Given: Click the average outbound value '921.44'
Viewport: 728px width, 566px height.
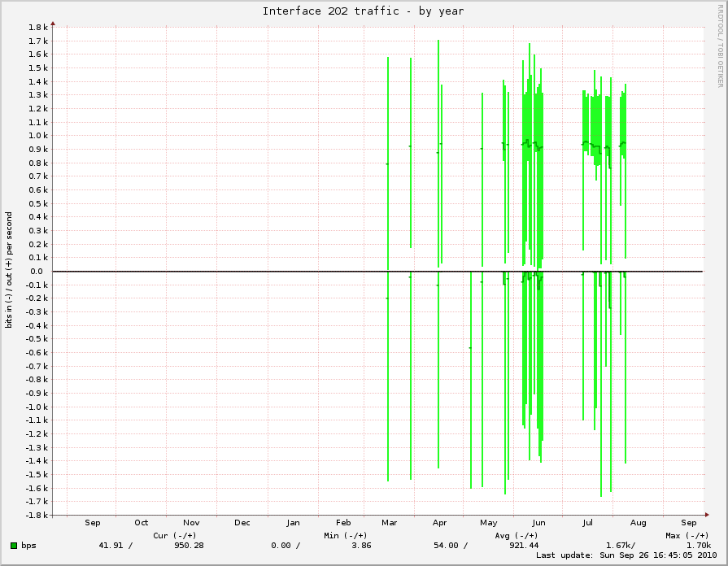Looking at the screenshot, I should (524, 546).
